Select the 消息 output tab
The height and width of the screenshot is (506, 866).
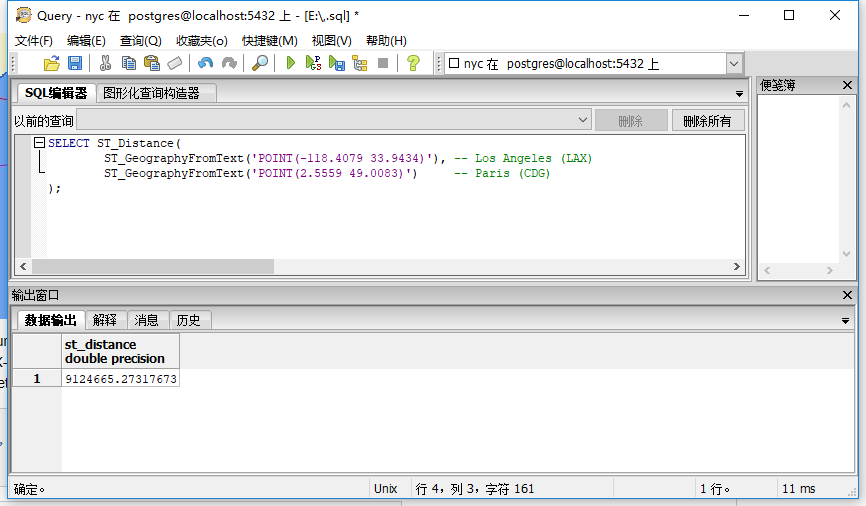(146, 320)
